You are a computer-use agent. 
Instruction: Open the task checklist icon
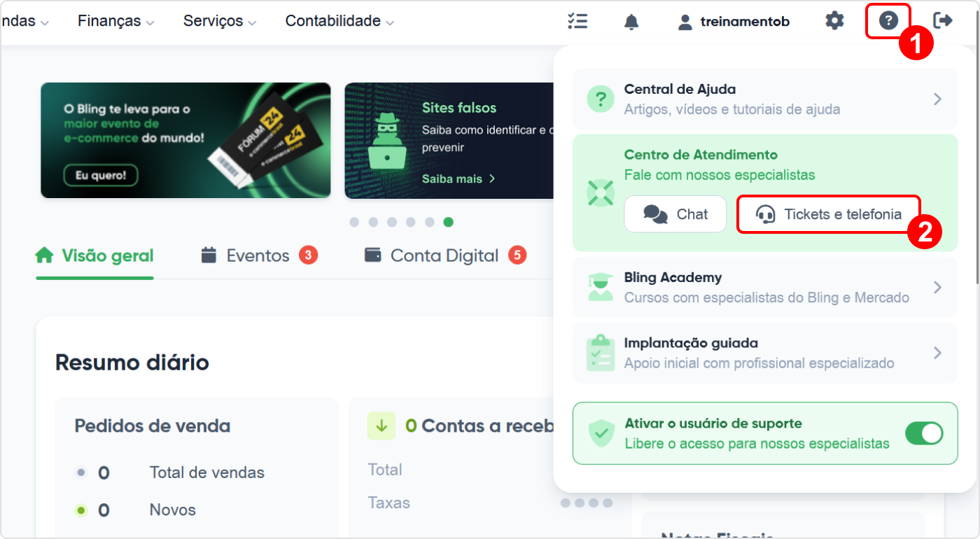(x=577, y=21)
